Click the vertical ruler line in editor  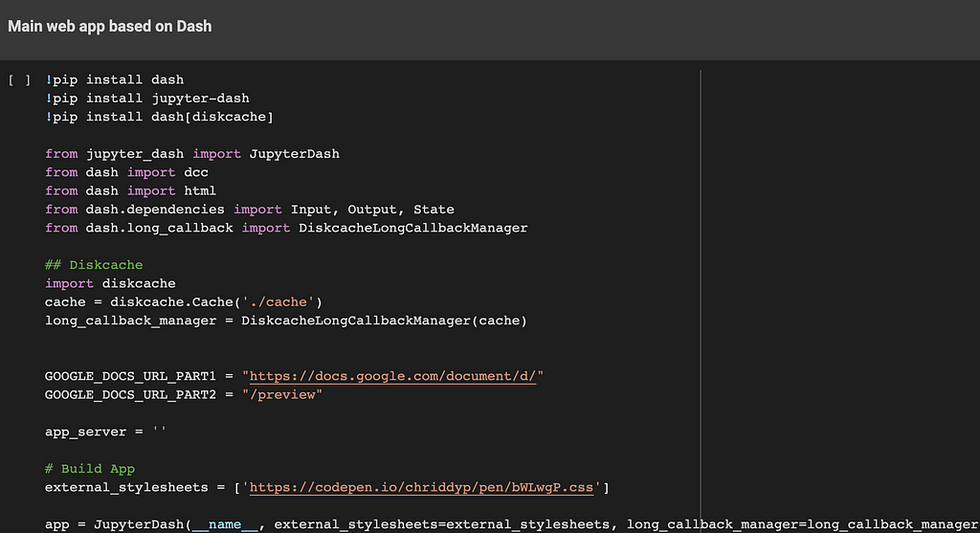coord(701,300)
